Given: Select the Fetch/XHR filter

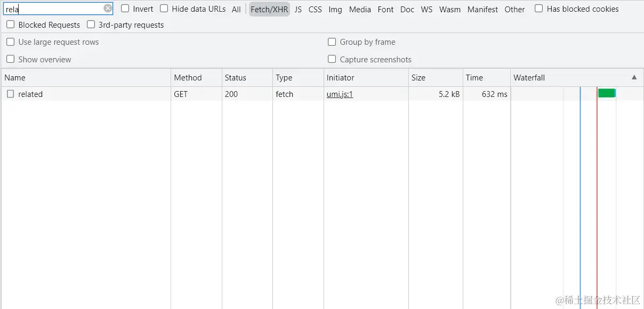Looking at the screenshot, I should click(x=269, y=9).
